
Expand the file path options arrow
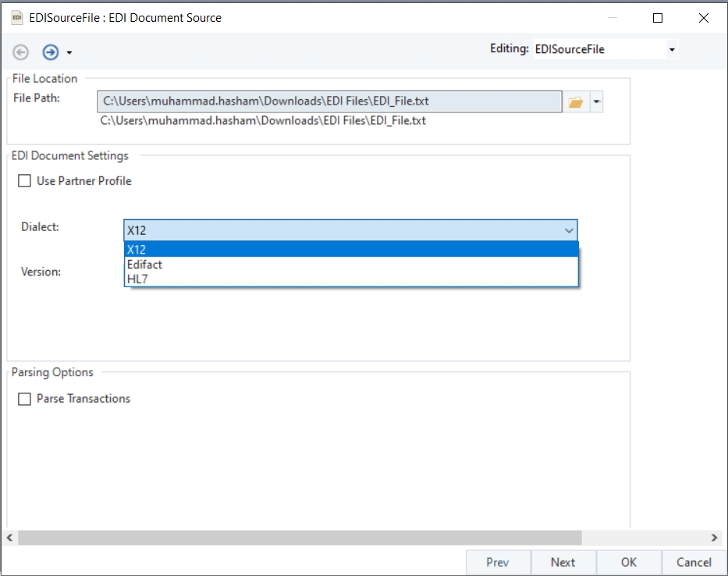[597, 102]
